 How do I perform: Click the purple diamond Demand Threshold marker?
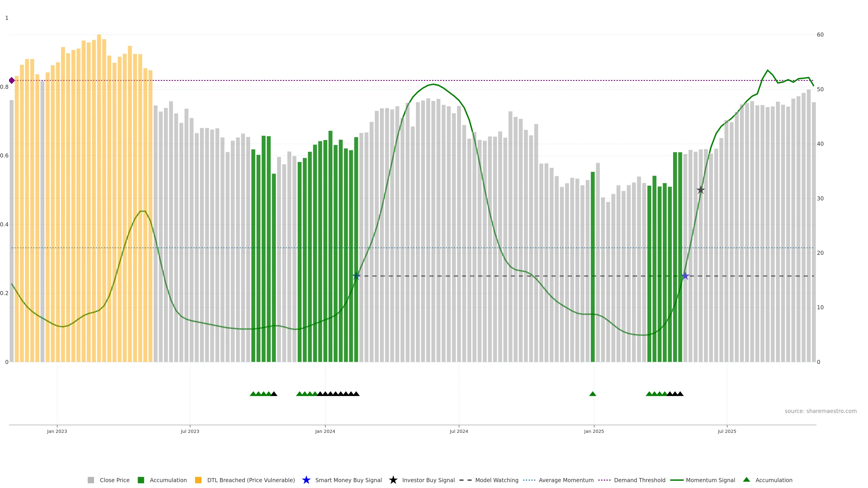tap(12, 80)
